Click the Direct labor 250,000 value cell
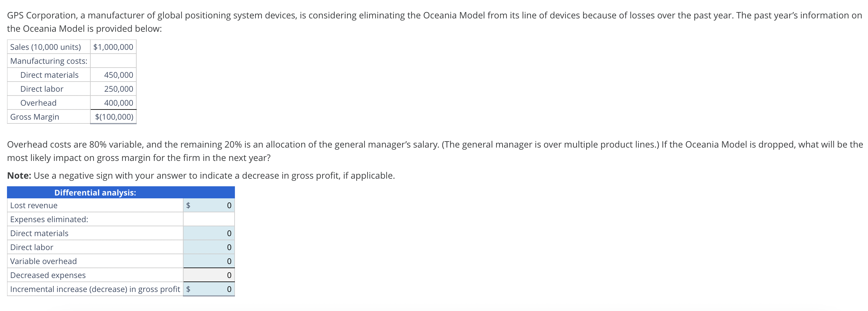The height and width of the screenshot is (311, 868). click(113, 88)
